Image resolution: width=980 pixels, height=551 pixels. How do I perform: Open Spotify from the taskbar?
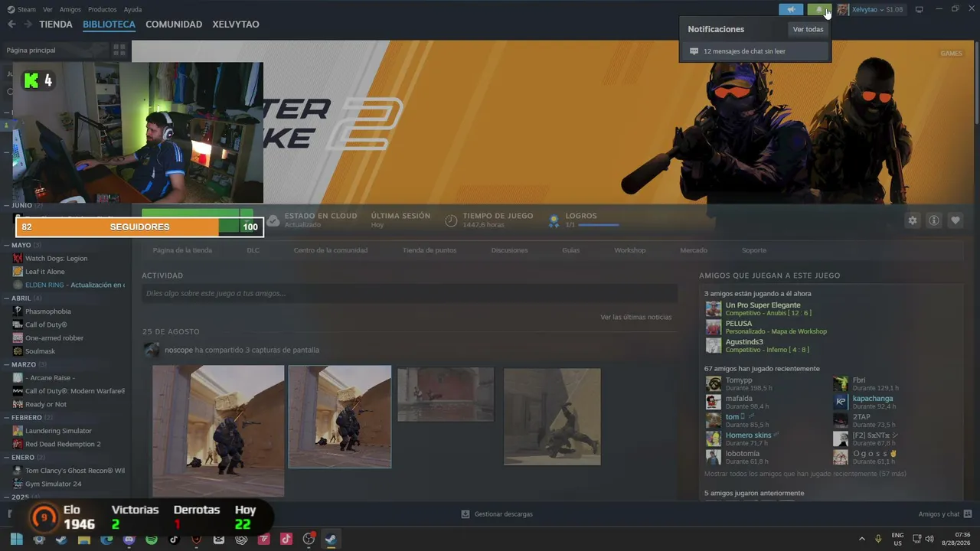coord(152,539)
